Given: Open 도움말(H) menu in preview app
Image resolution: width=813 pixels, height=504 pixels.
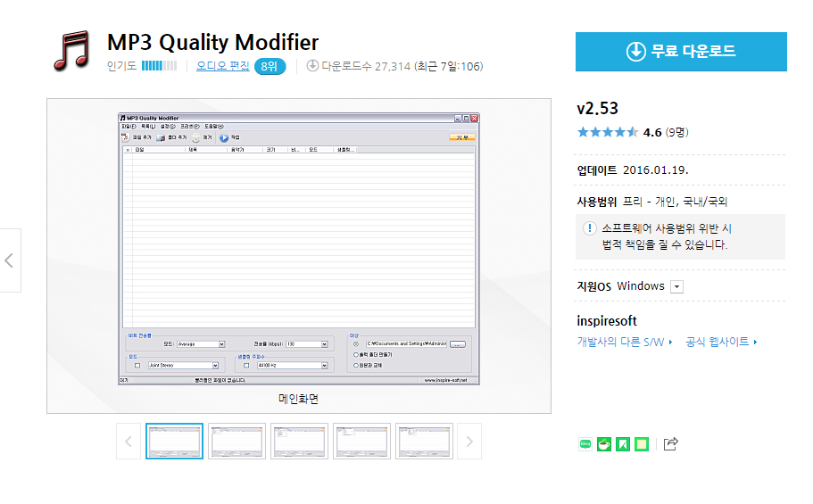Looking at the screenshot, I should [213, 127].
